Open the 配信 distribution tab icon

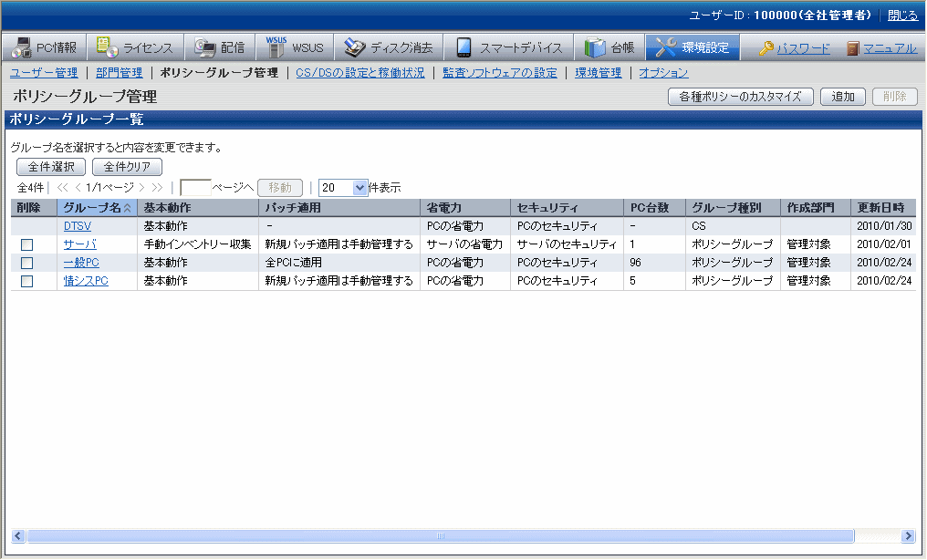point(204,47)
